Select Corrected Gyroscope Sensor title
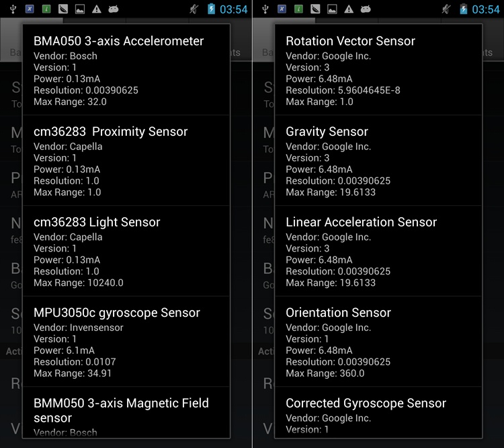Viewport: 504px width, 448px height. click(366, 404)
